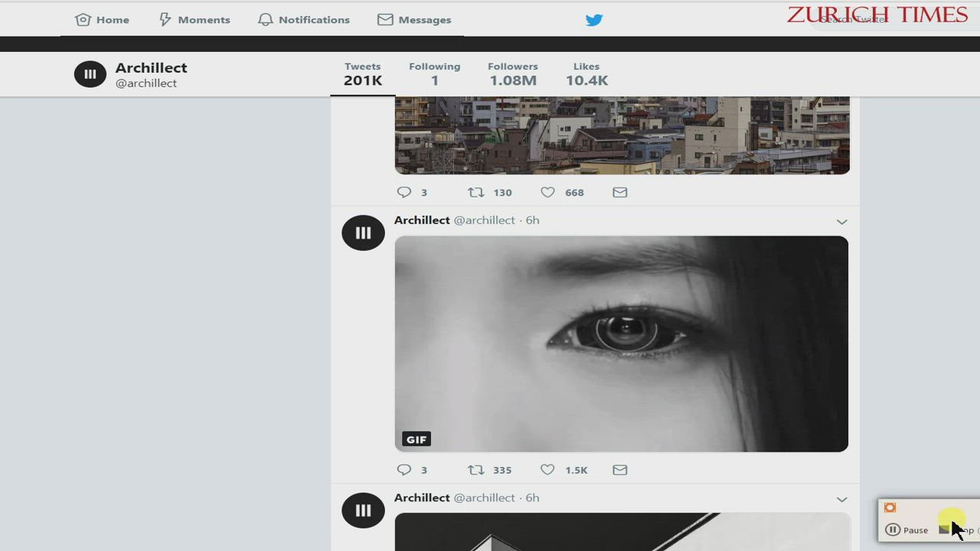Expand options menu for eye GIF tweet

(841, 222)
